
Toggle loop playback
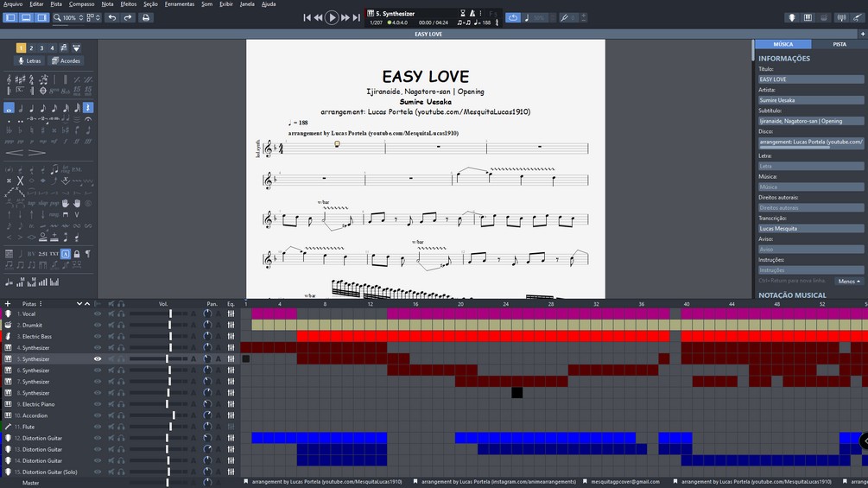coord(513,17)
